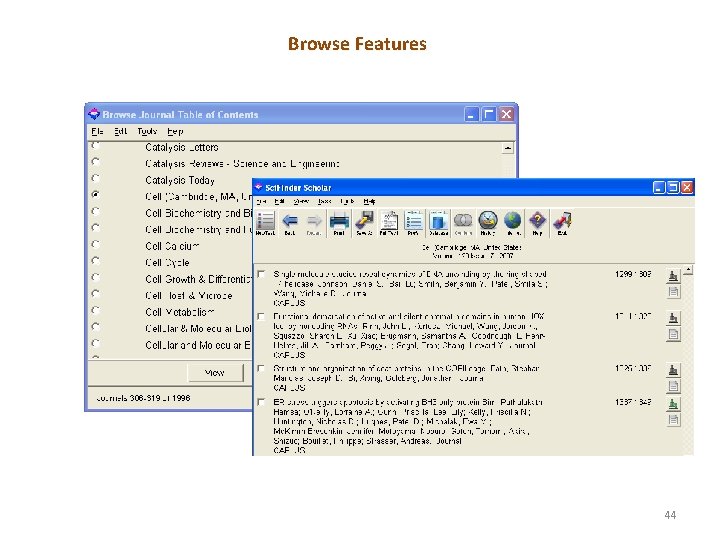Open the File menu in SciFinder Scholar
Screen dimensions: 720x540
pos(261,201)
